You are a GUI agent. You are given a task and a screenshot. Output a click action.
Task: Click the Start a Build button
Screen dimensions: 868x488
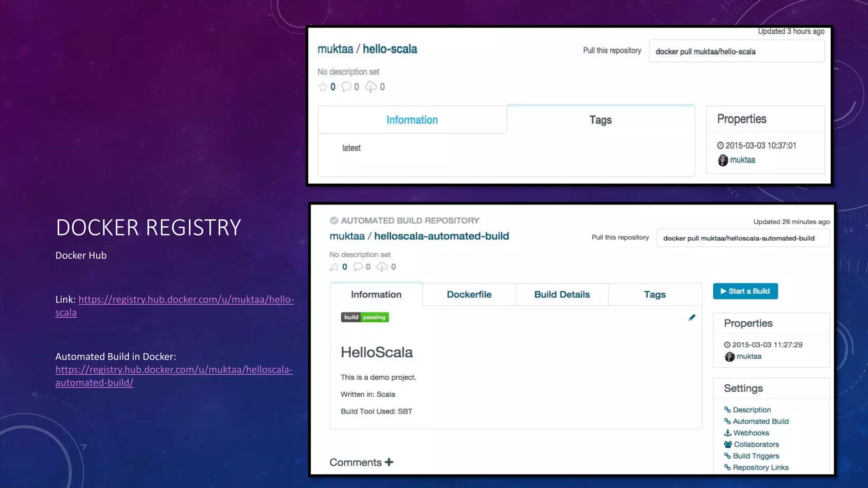point(746,291)
